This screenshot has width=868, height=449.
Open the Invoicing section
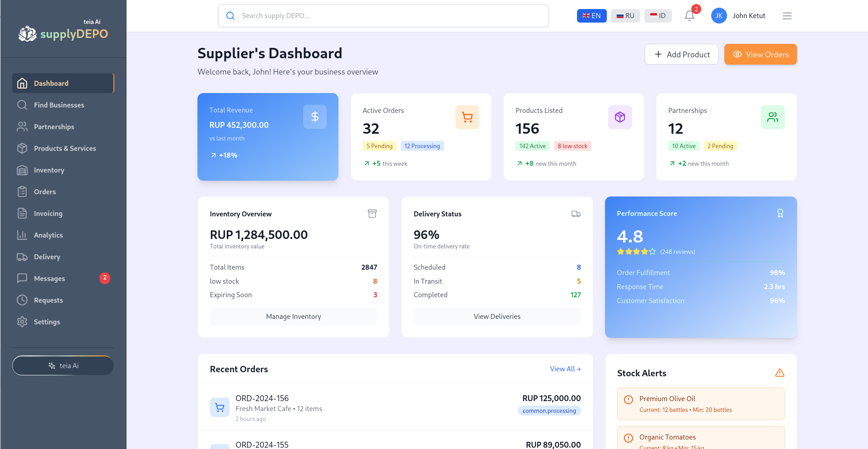[x=63, y=213]
